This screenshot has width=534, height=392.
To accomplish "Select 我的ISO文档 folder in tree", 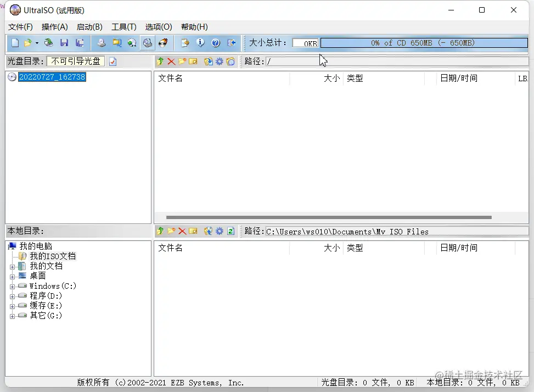I will pyautogui.click(x=53, y=256).
